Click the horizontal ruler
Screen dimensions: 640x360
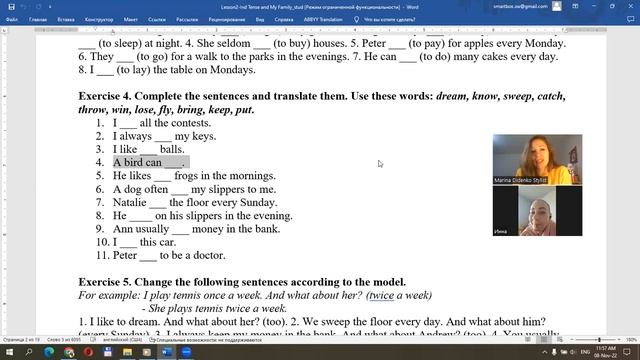[320, 30]
